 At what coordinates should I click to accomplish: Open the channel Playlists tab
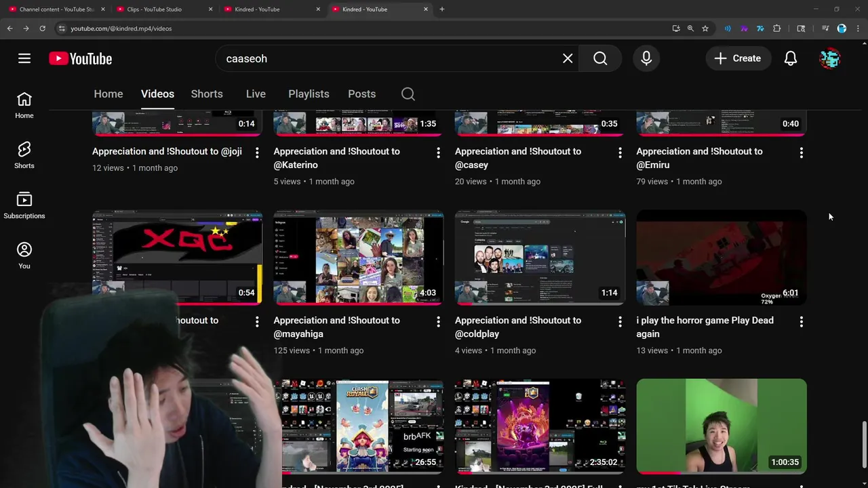(x=309, y=94)
